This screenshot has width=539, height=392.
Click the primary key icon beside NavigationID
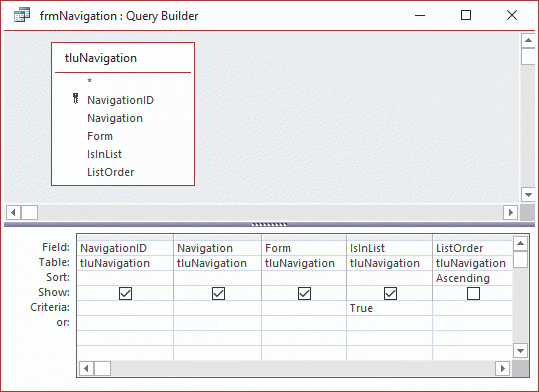pyautogui.click(x=76, y=99)
